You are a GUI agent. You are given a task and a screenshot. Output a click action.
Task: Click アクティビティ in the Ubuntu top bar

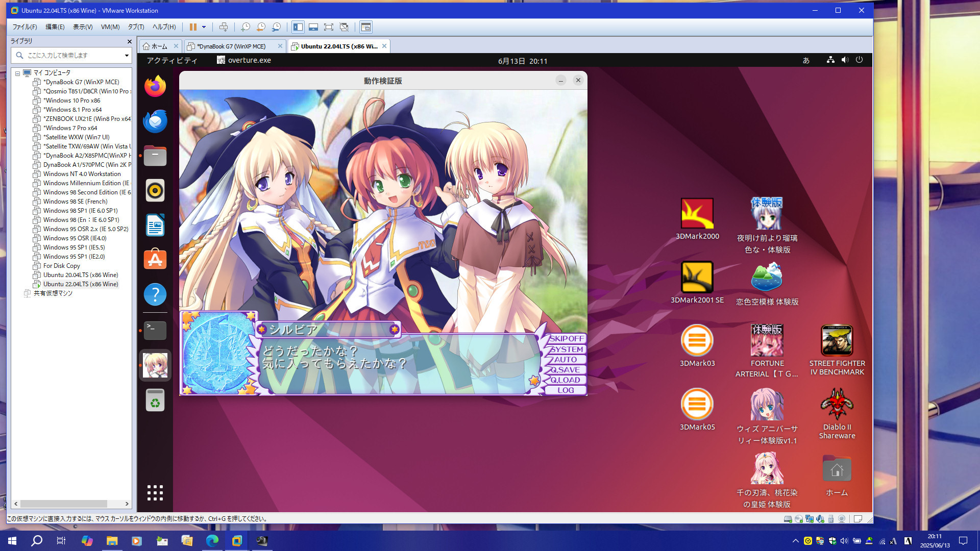tap(172, 61)
